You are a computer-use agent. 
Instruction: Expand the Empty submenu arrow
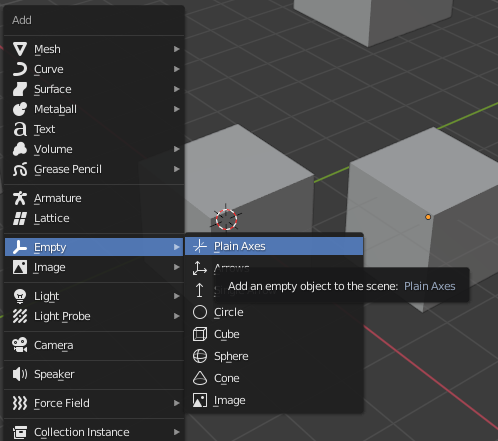(177, 247)
